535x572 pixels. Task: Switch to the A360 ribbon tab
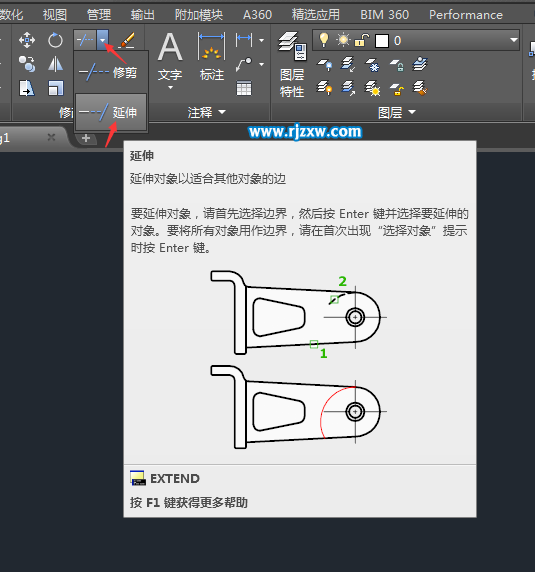(257, 15)
